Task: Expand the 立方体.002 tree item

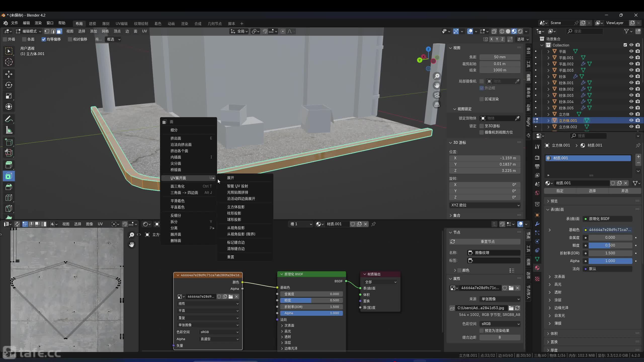Action: click(x=548, y=127)
